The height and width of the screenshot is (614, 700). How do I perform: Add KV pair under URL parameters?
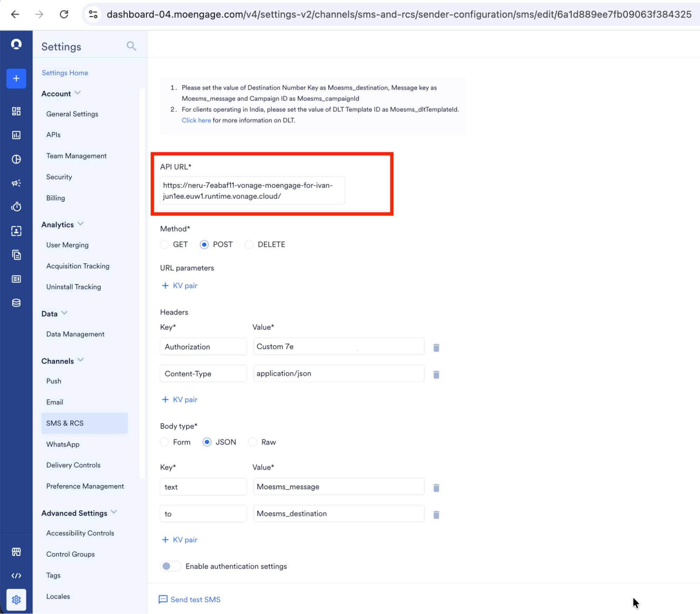click(x=180, y=286)
